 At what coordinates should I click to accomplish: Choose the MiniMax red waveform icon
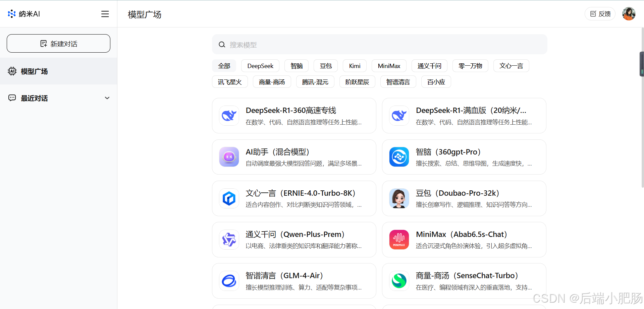tap(399, 240)
